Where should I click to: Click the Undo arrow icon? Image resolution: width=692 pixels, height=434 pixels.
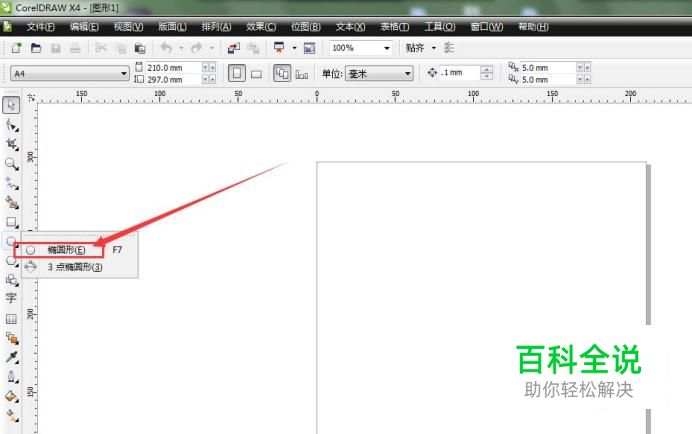point(166,48)
